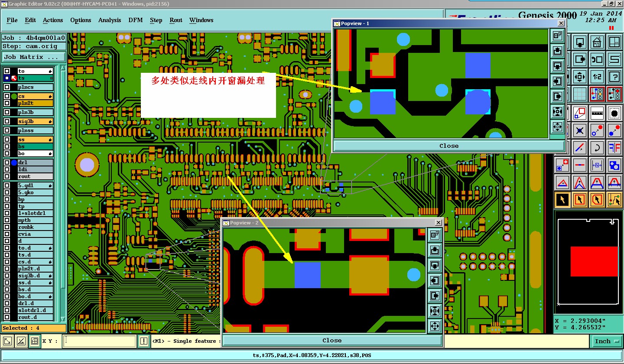Click the pan-right view icon in right toolbar

[x=579, y=59]
